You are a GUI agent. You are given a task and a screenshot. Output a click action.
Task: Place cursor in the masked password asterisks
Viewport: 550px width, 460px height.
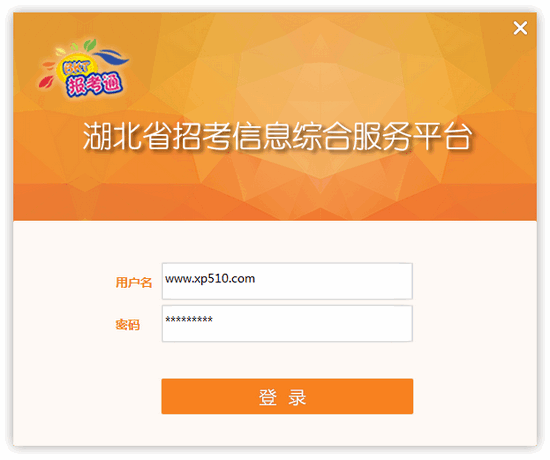(x=189, y=319)
